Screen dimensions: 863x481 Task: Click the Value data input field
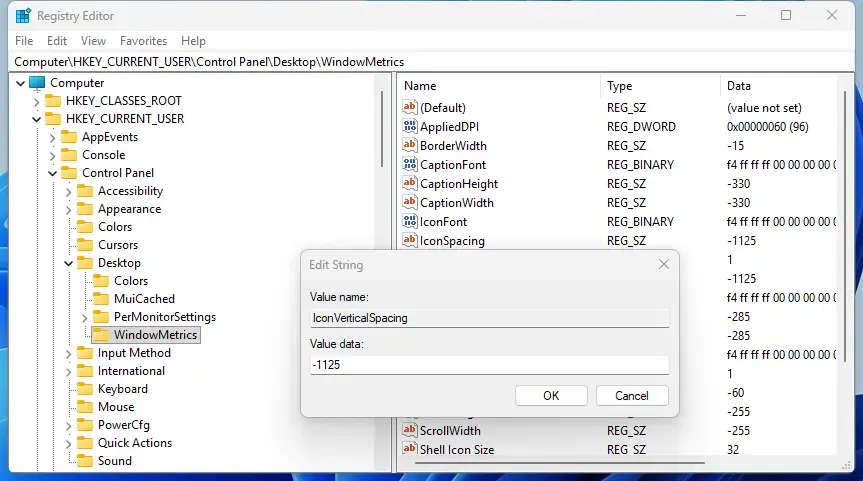(489, 365)
